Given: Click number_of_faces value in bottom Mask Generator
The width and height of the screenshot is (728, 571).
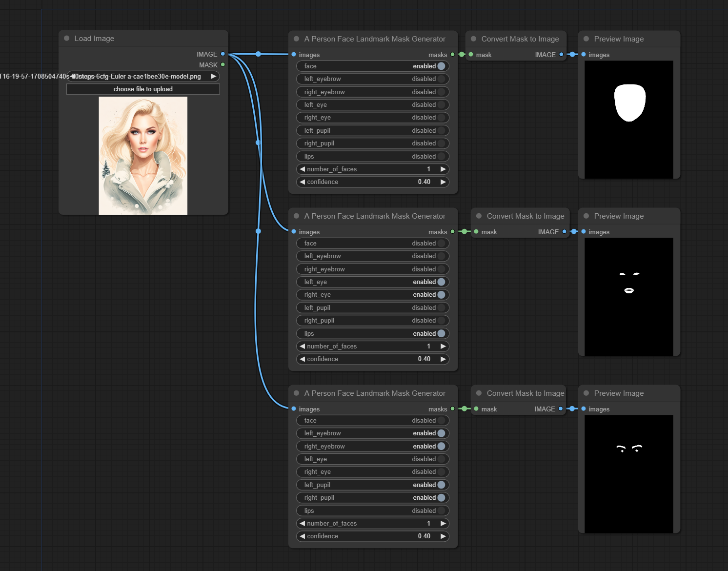Looking at the screenshot, I should 429,523.
